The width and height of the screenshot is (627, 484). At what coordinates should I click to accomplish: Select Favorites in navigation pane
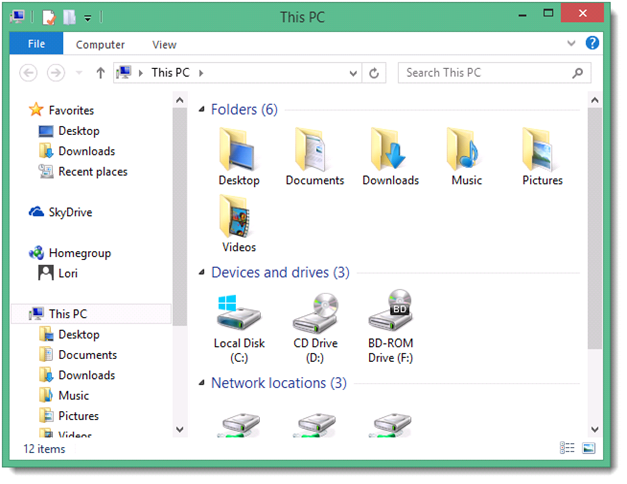pyautogui.click(x=62, y=110)
